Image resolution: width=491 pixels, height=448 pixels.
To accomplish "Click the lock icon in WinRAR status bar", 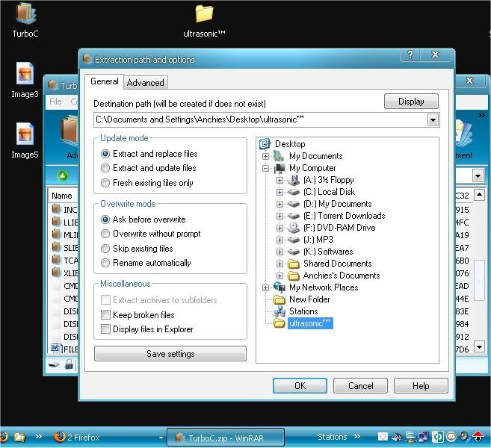I will click(x=69, y=364).
